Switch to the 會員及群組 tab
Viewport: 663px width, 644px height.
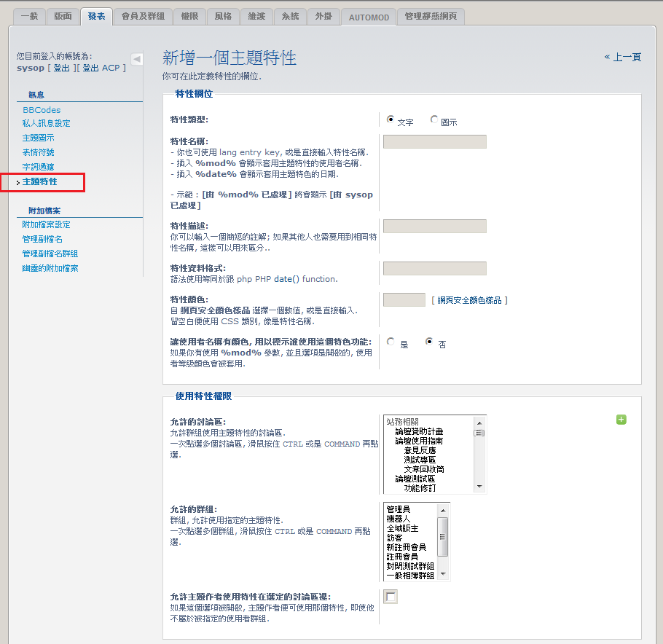(x=143, y=16)
